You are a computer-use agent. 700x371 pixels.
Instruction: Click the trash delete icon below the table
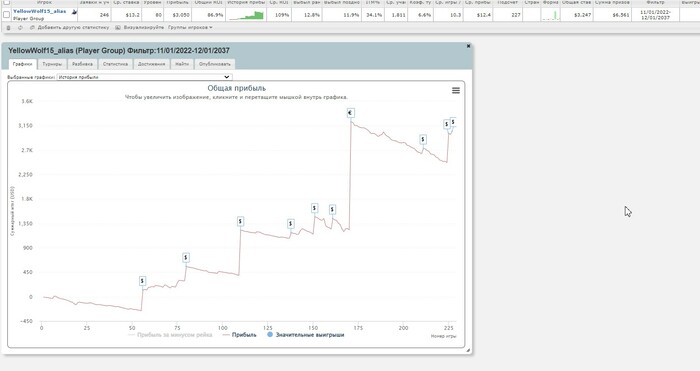(x=8, y=28)
